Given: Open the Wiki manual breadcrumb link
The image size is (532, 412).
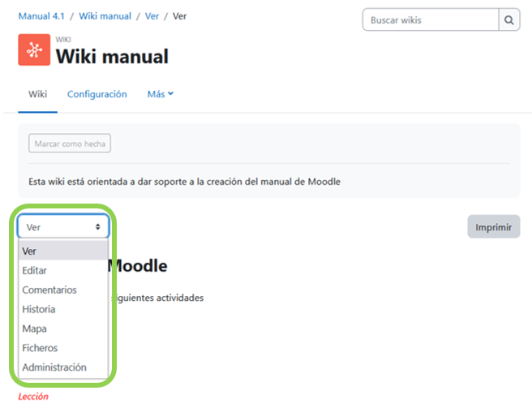Looking at the screenshot, I should click(105, 16).
